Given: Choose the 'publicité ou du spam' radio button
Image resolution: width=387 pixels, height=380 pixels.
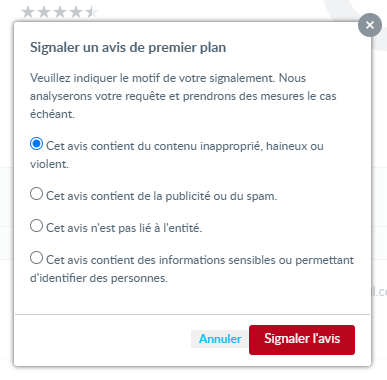Looking at the screenshot, I should 36,194.
